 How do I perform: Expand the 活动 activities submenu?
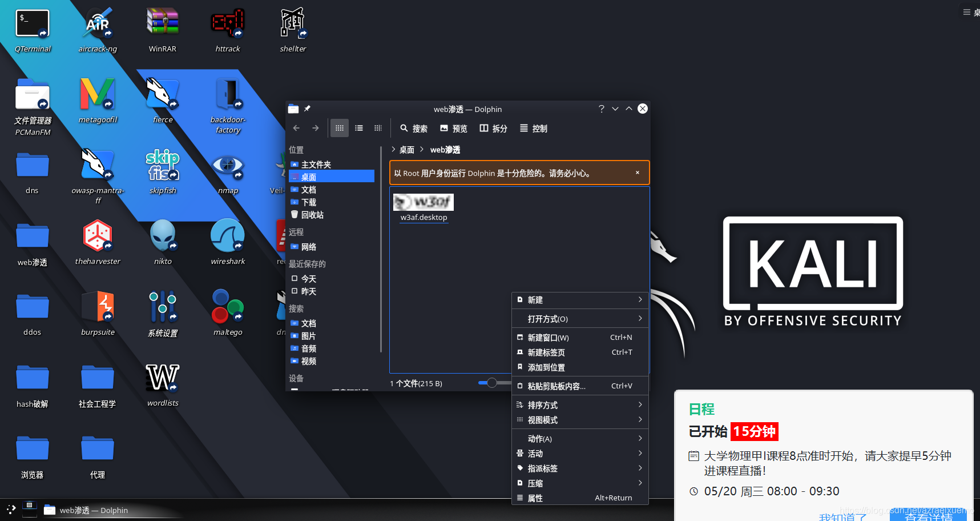(x=580, y=454)
